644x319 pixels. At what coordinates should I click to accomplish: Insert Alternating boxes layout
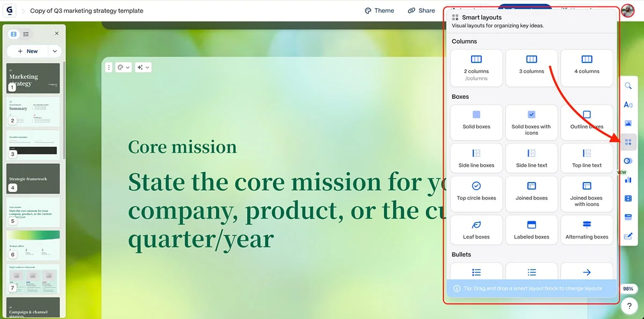point(587,230)
